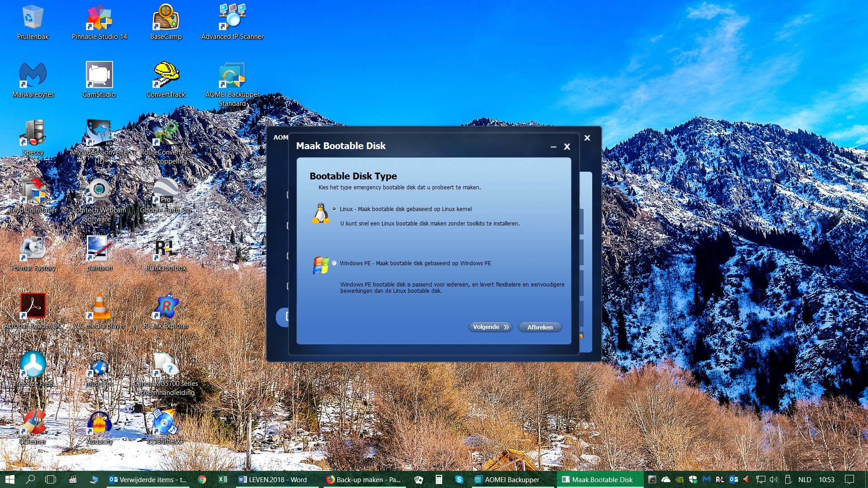Click the Volgende button
Image resolution: width=868 pixels, height=488 pixels.
491,327
